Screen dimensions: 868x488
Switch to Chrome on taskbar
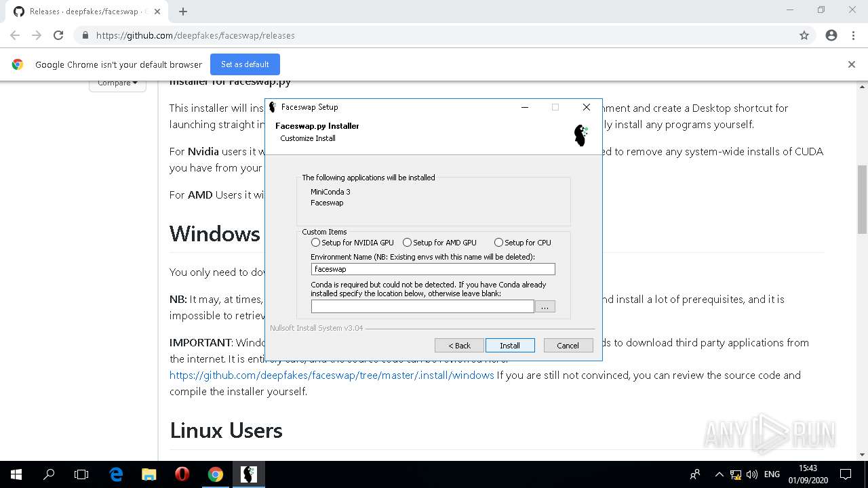[215, 474]
